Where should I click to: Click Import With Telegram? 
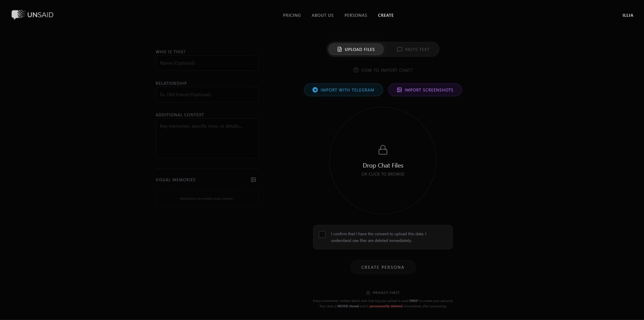click(343, 90)
